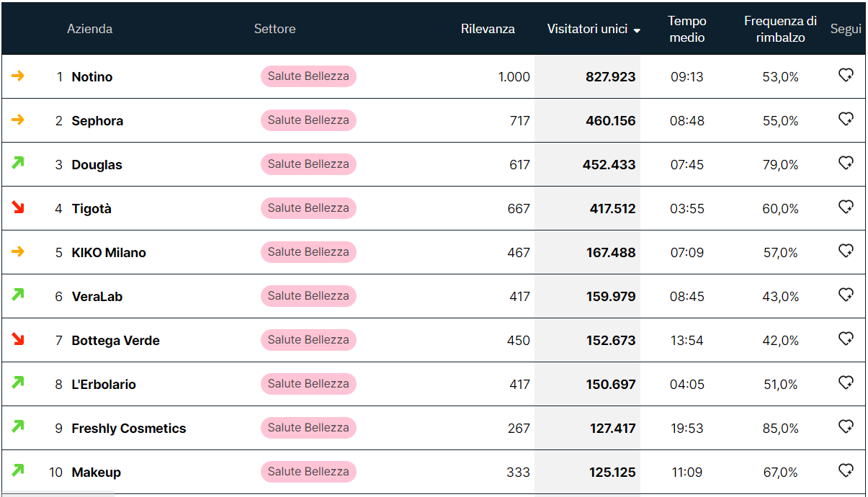Select bounce rate 42,0%
Screen dimensions: 868x497
[x=781, y=341]
